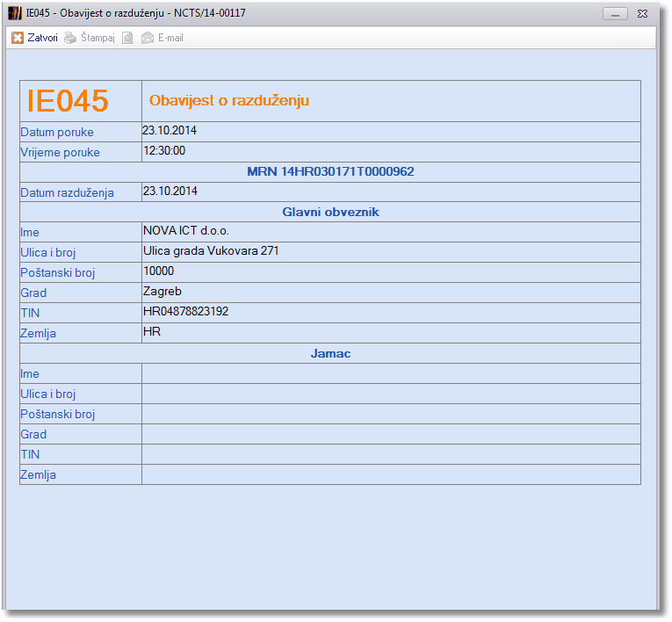Click the E-mail envelope icon
Image resolution: width=672 pixels, height=622 pixels.
[148, 38]
